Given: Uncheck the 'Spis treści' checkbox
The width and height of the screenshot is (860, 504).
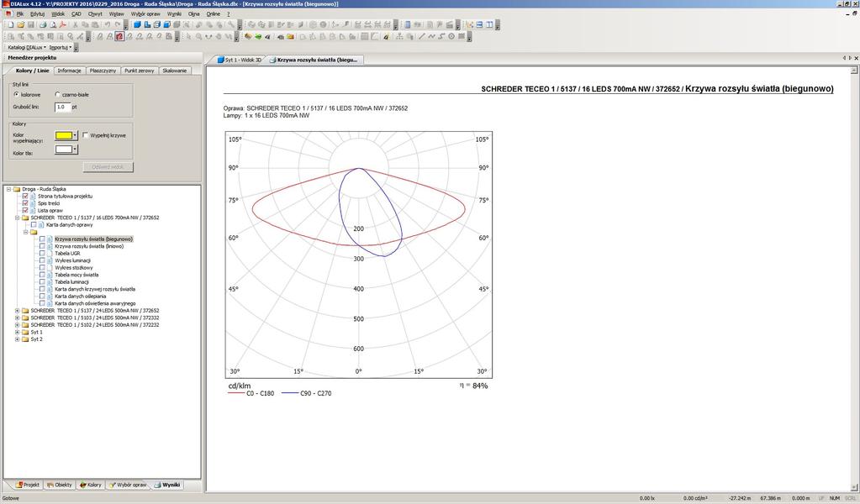Looking at the screenshot, I should [25, 202].
